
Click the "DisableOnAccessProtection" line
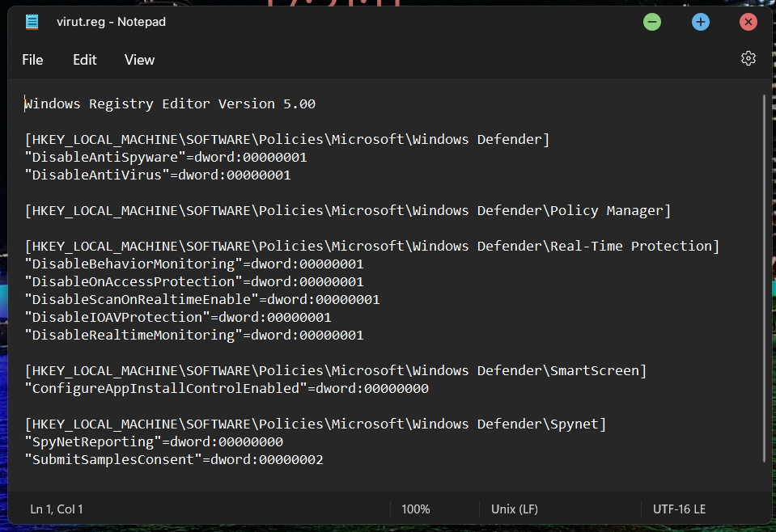click(194, 282)
